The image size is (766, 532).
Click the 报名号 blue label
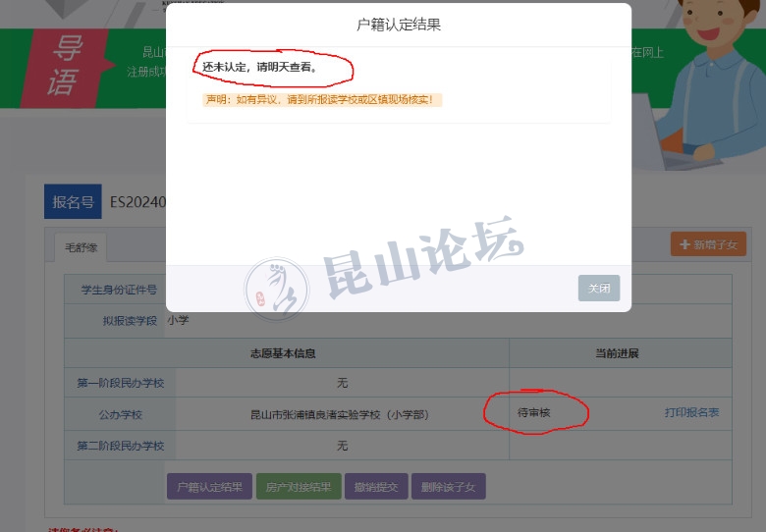pyautogui.click(x=73, y=202)
